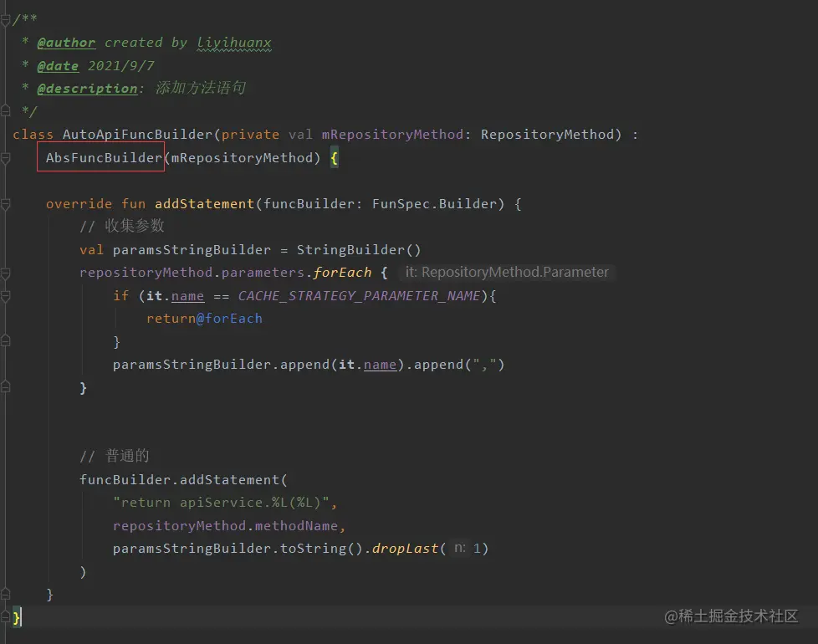
Task: Click the class name AutoApiFuncBuilder
Action: coord(138,135)
